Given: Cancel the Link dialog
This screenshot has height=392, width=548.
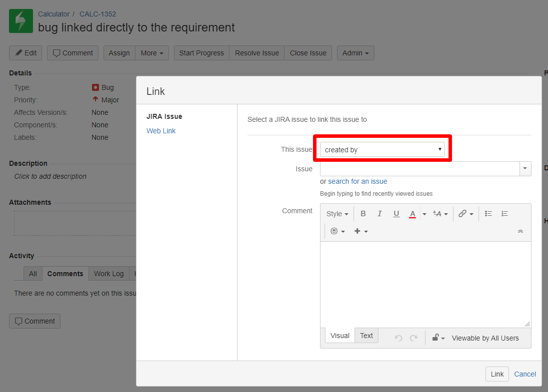Looking at the screenshot, I should coord(525,374).
